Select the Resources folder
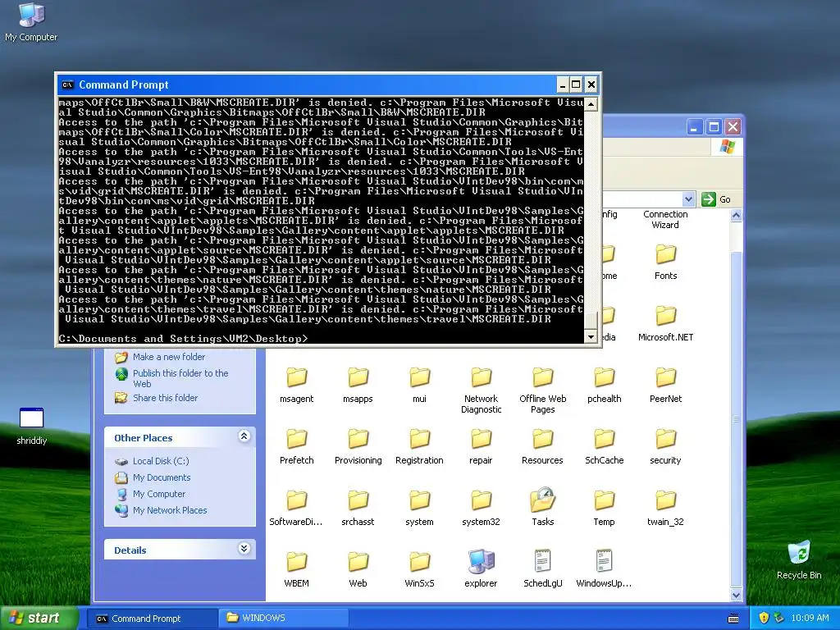Viewport: 840px width, 630px height. click(543, 447)
